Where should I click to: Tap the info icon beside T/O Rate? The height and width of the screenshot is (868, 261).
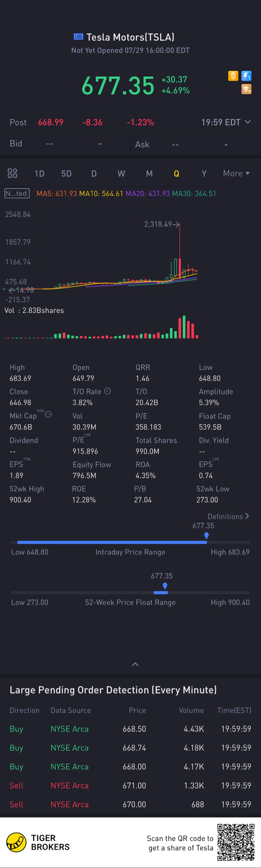click(x=108, y=391)
